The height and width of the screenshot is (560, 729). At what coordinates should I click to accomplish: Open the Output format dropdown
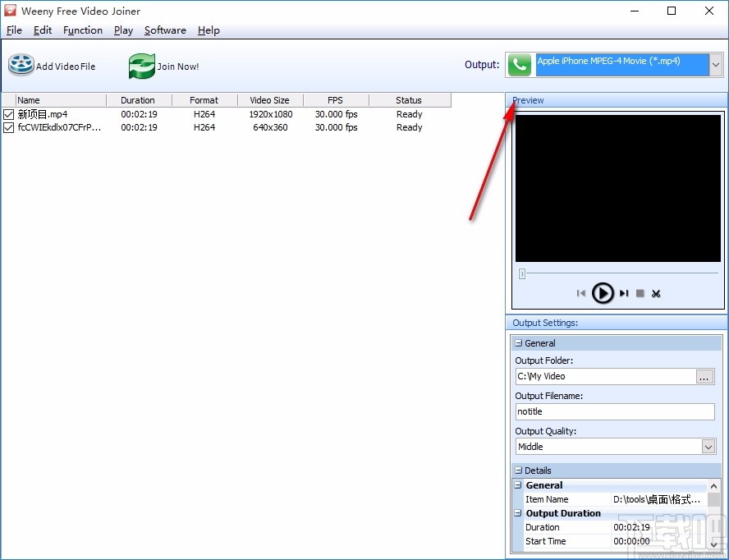click(x=715, y=64)
